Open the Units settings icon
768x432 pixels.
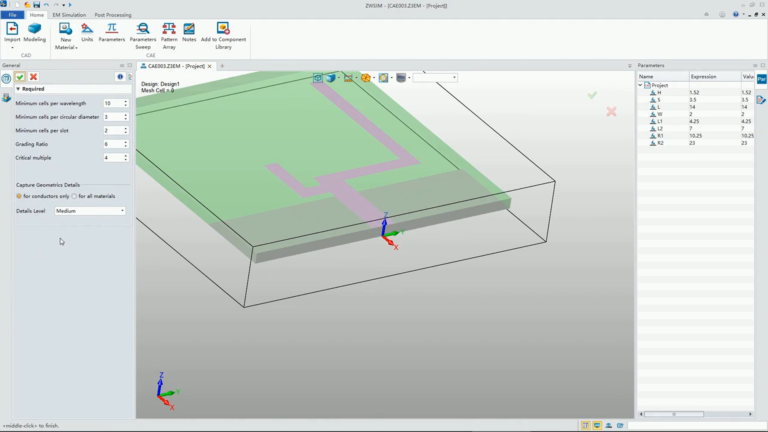(x=87, y=33)
